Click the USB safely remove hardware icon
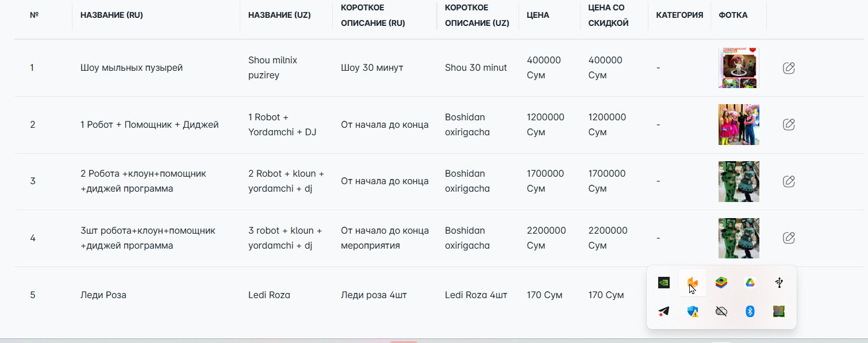 pyautogui.click(x=779, y=283)
